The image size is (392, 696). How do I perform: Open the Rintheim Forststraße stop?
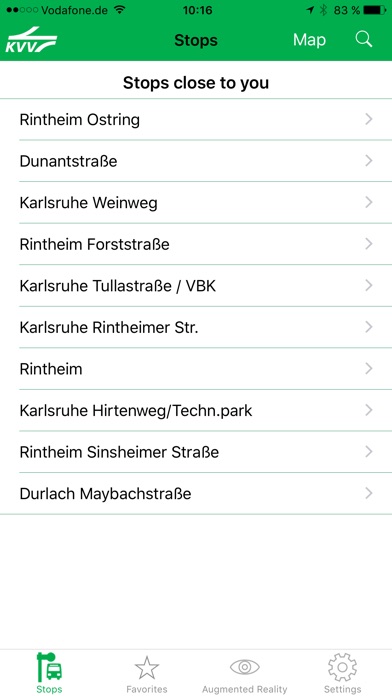click(196, 244)
